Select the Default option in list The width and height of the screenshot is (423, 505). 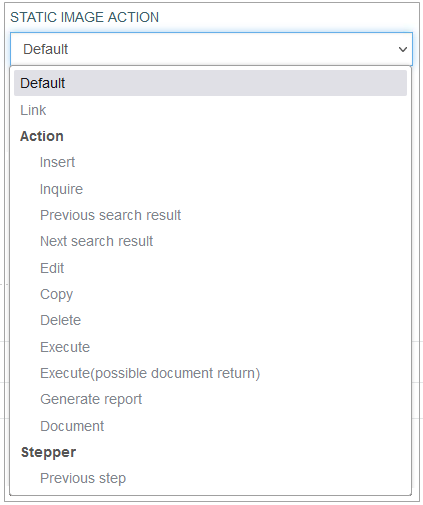pyautogui.click(x=210, y=83)
